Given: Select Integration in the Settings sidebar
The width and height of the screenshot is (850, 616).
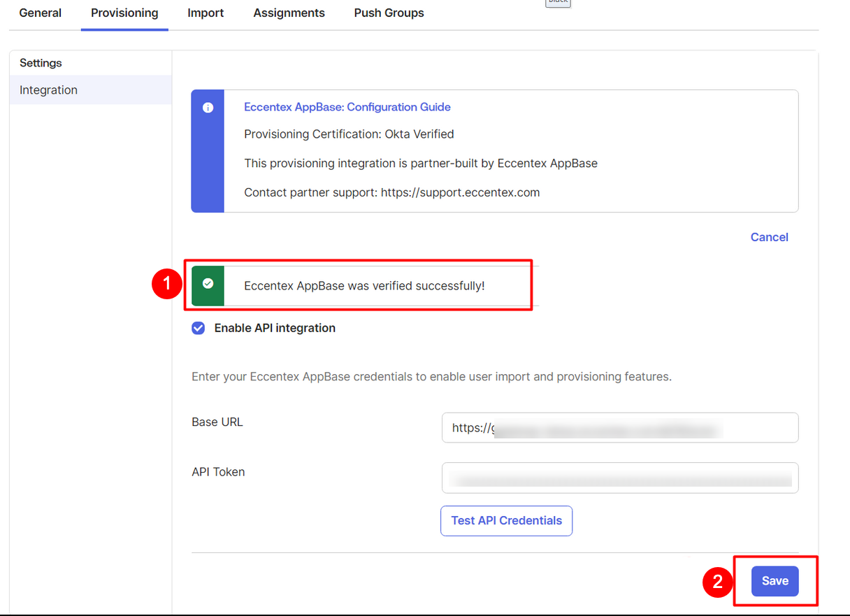Looking at the screenshot, I should 91,90.
